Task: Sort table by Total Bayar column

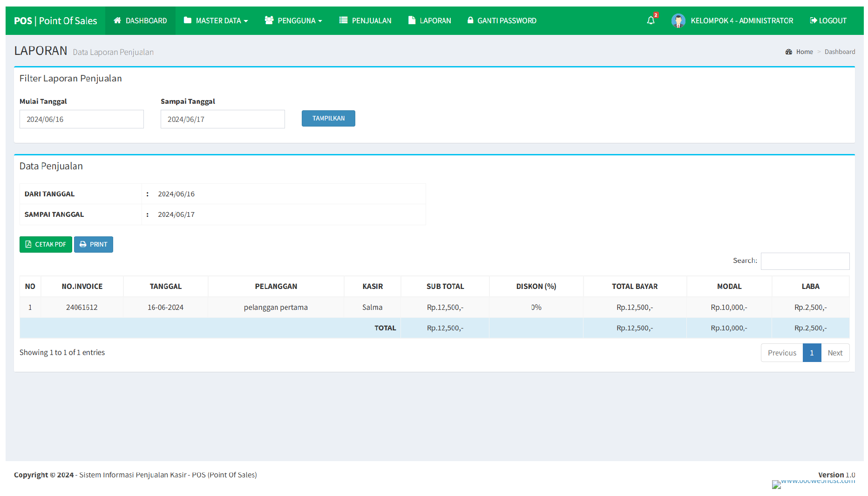Action: 634,287
